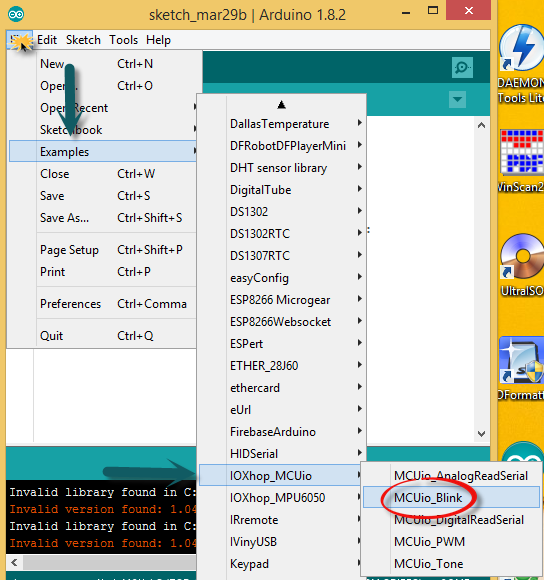Viewport: 544px width, 580px height.
Task: Click the Arduino logo in title bar
Action: click(16, 14)
